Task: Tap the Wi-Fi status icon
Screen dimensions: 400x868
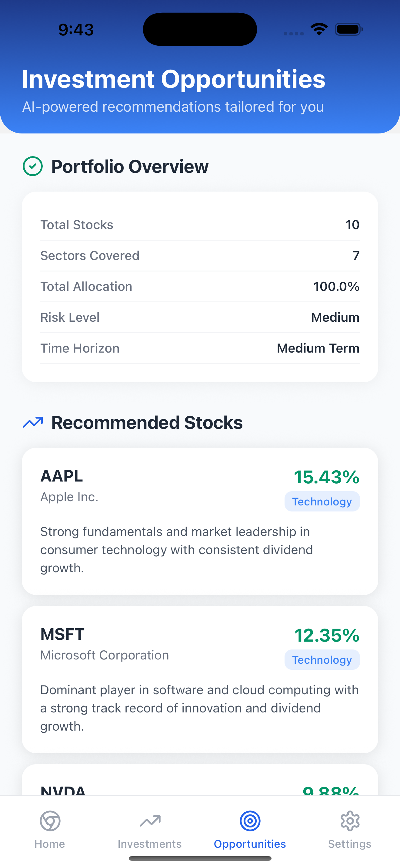Action: [x=319, y=29]
